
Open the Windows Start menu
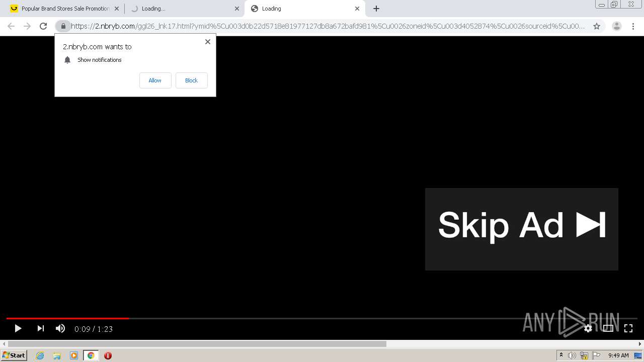(x=14, y=355)
